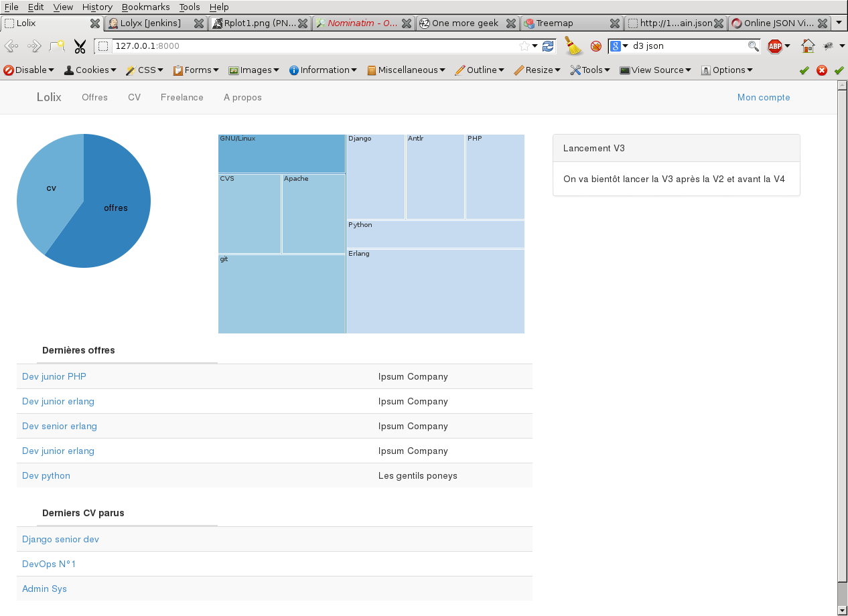
Task: Open the Bookmarks menu
Action: (145, 7)
